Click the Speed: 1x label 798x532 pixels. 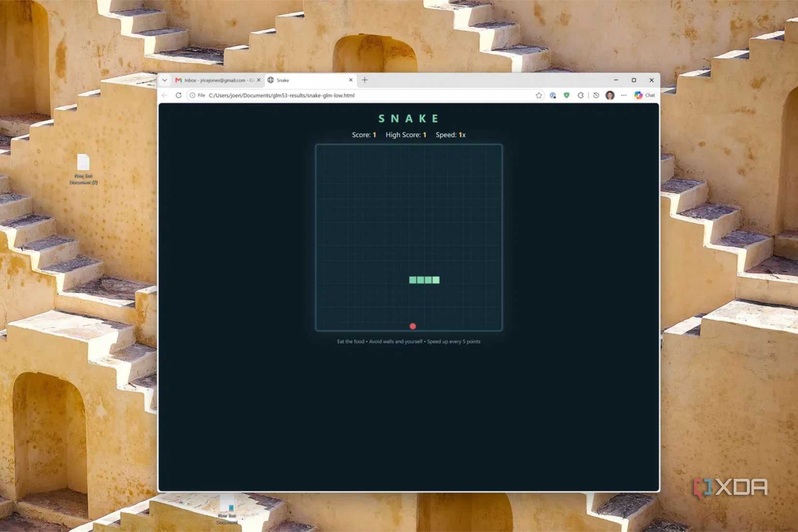point(450,135)
